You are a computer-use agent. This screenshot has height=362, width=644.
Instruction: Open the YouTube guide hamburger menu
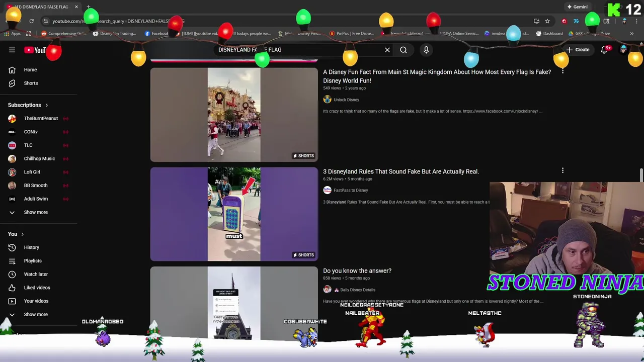coord(12,50)
